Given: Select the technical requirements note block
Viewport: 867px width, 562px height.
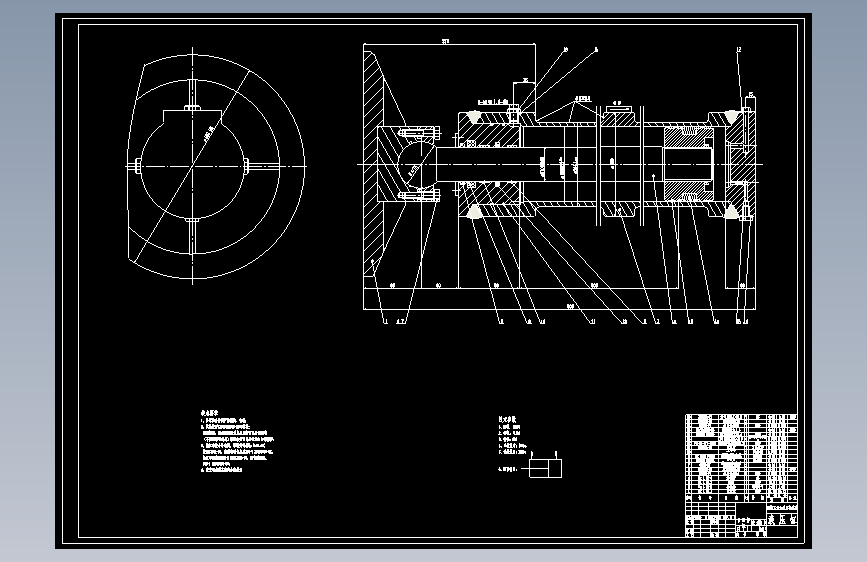Looking at the screenshot, I should (x=237, y=441).
